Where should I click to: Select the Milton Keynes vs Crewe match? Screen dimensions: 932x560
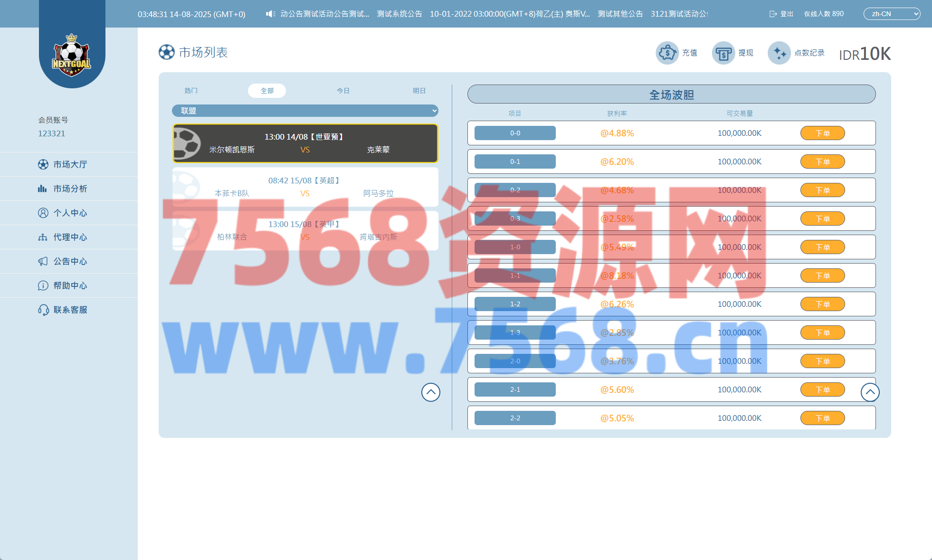[x=305, y=143]
